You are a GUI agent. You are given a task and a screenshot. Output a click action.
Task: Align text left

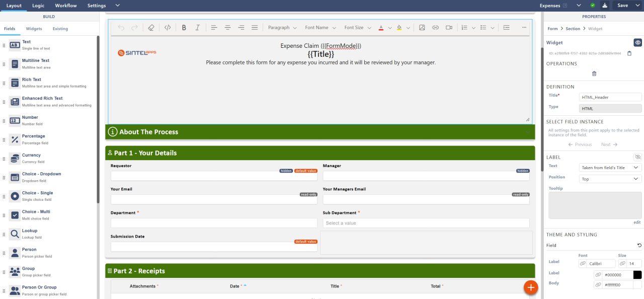point(214,28)
